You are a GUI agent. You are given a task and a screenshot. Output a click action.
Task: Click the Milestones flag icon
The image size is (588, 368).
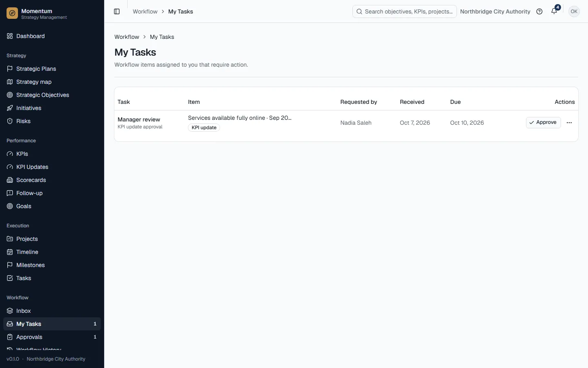pos(10,265)
